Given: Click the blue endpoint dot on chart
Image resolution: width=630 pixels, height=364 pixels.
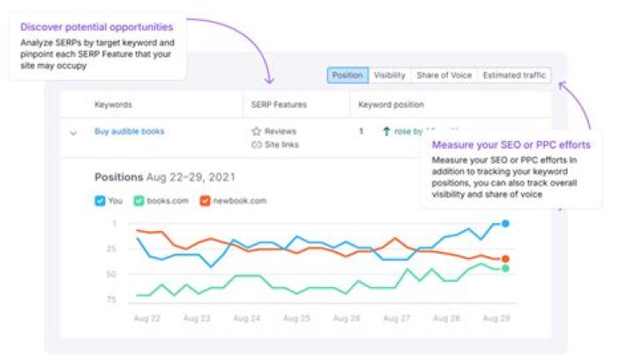Looking at the screenshot, I should click(506, 224).
